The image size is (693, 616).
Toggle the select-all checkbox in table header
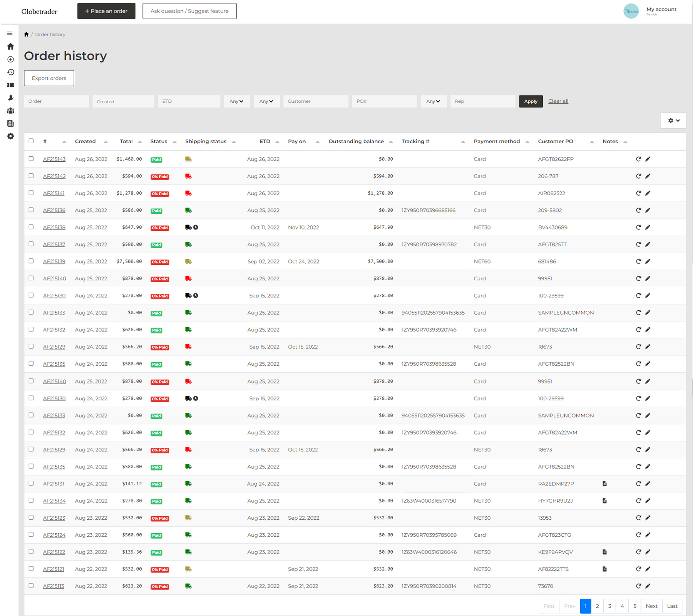pos(31,141)
